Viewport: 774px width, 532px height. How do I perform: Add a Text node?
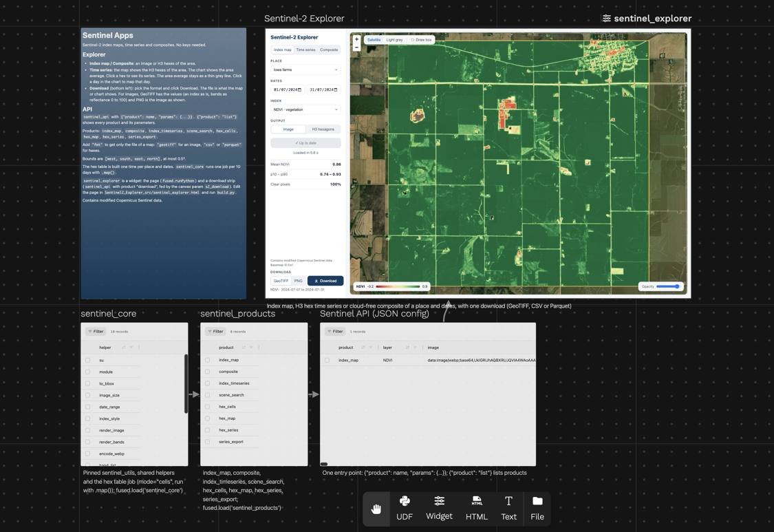point(508,509)
